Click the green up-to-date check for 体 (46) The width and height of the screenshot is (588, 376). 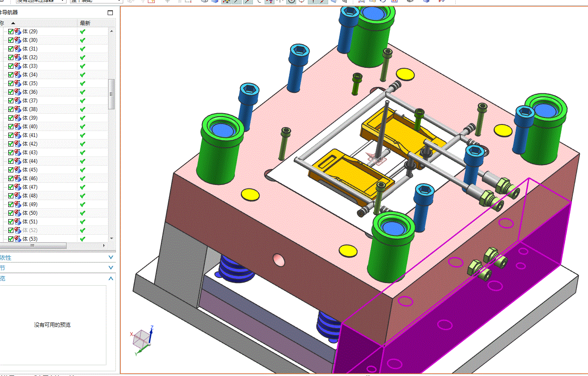click(x=83, y=178)
